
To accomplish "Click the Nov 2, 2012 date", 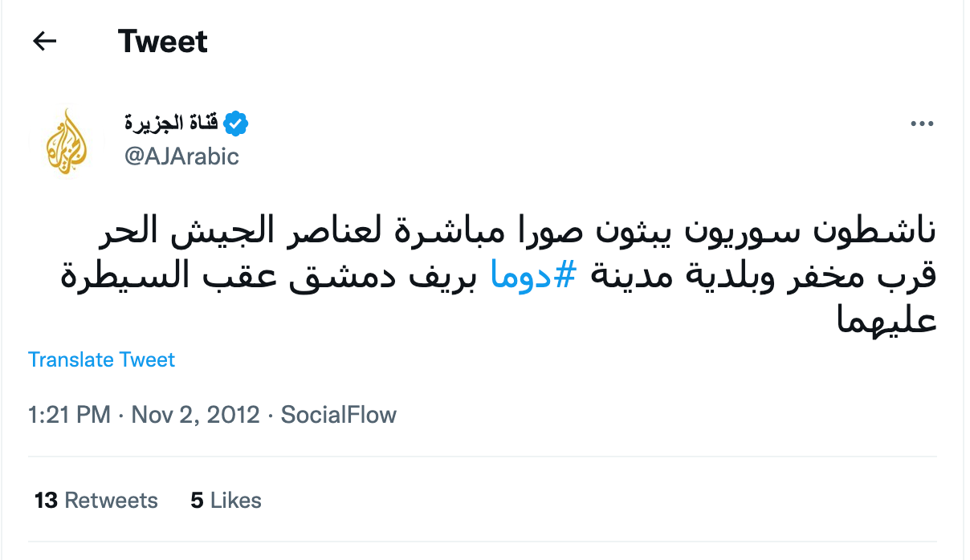I will [195, 415].
